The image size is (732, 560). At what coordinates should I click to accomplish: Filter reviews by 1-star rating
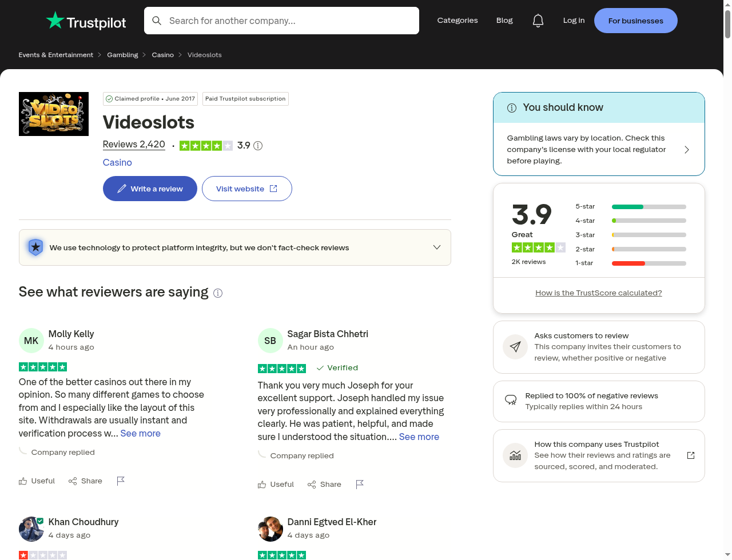coord(631,263)
